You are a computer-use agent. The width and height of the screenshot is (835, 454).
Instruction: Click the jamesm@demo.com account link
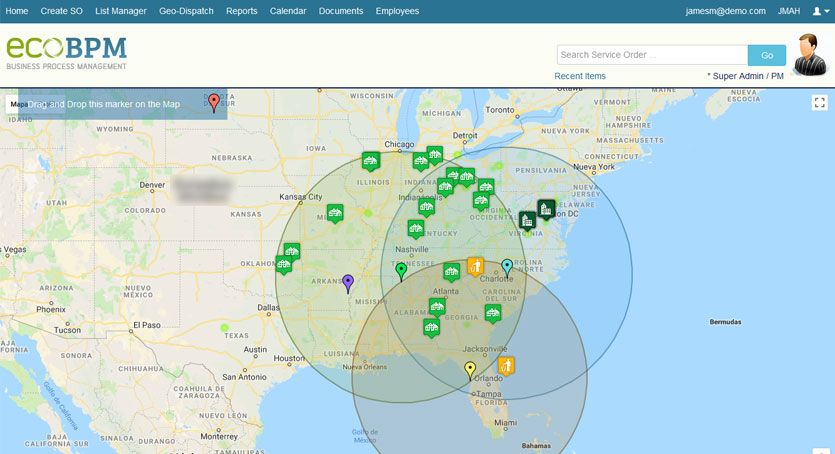click(x=725, y=11)
